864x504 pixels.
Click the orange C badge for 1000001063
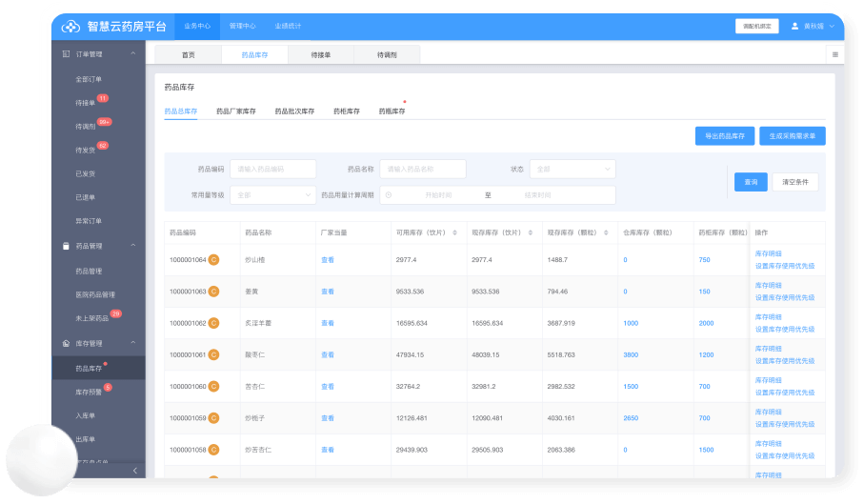click(x=213, y=292)
